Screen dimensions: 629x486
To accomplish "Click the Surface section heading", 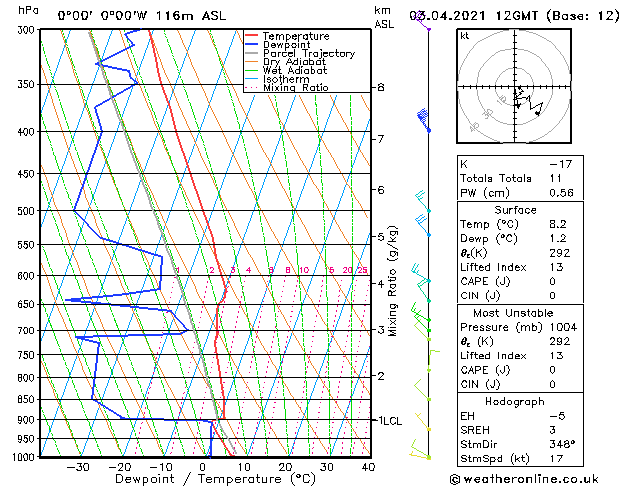I will coord(515,210).
